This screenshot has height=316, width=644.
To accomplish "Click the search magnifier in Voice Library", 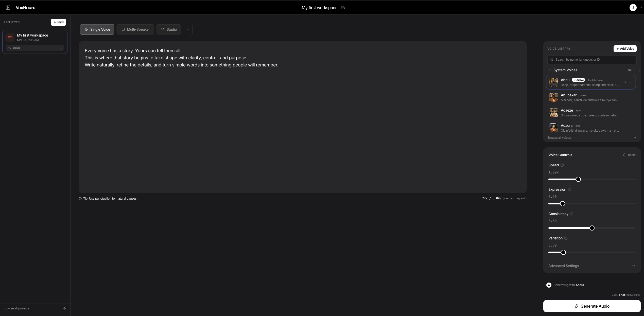I will [552, 59].
